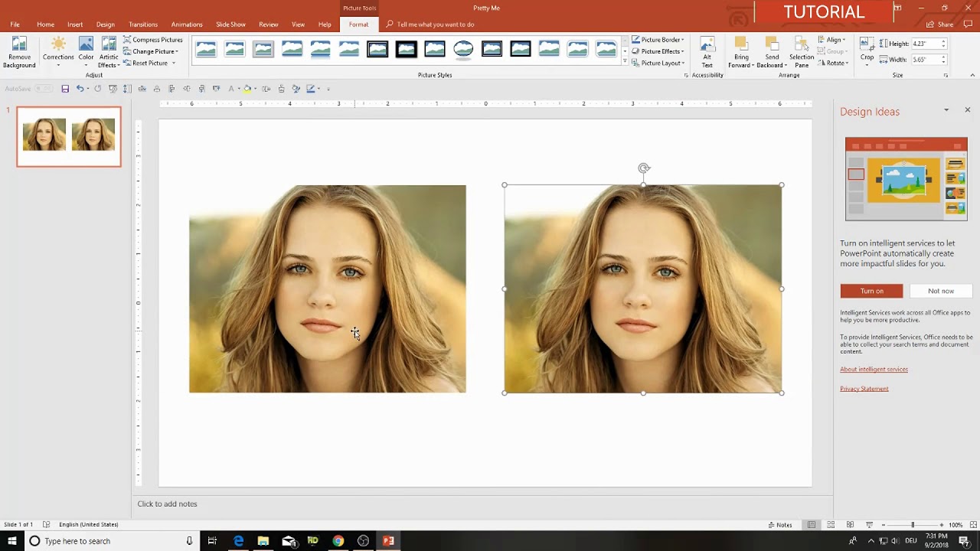This screenshot has height=551, width=980.
Task: Click the Alt Text button
Action: (707, 52)
